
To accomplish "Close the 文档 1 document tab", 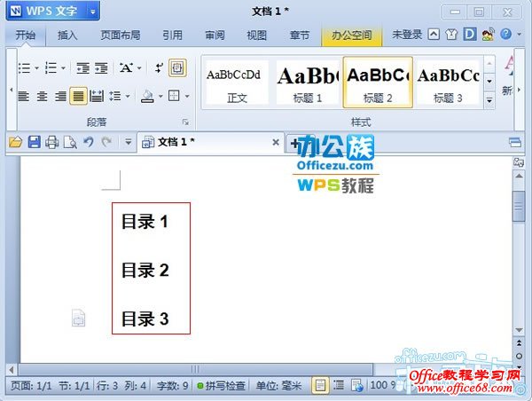I will click(x=276, y=142).
